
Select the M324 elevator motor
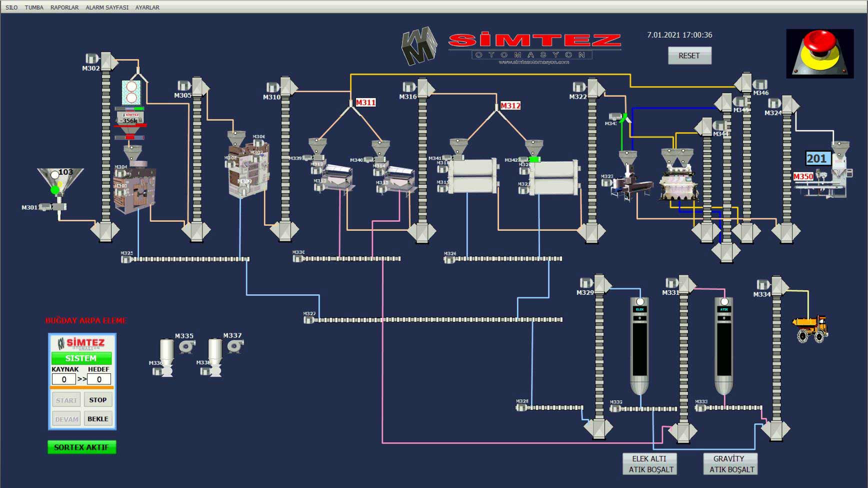coord(775,103)
